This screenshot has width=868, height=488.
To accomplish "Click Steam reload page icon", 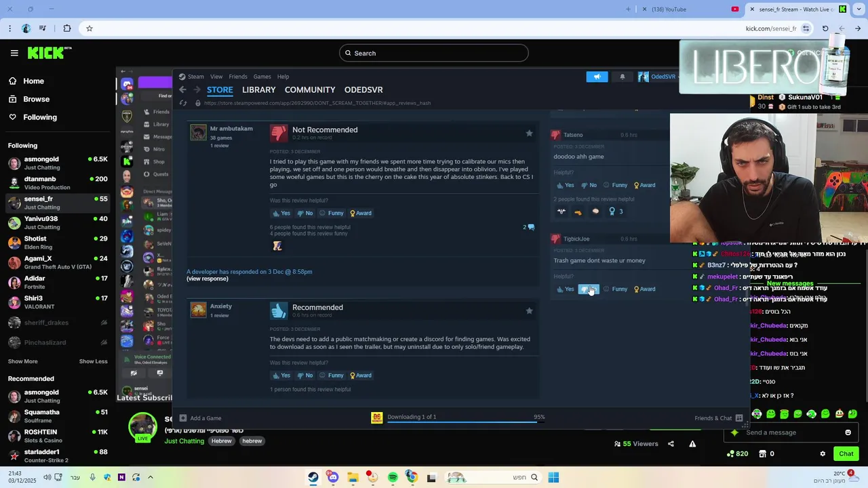I will tap(183, 103).
